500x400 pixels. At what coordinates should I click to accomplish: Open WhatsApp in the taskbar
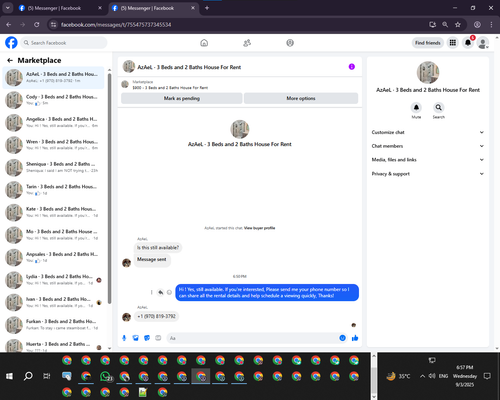point(105,376)
